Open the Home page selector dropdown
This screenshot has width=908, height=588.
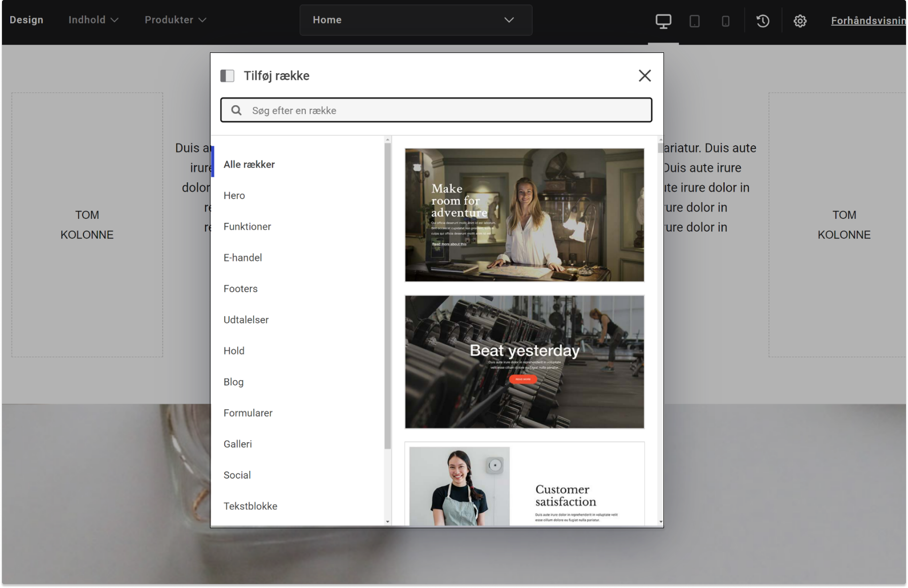pos(415,20)
